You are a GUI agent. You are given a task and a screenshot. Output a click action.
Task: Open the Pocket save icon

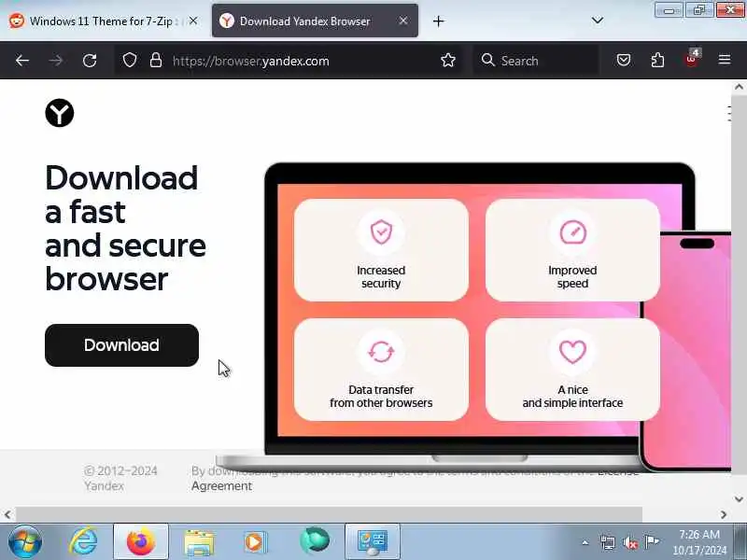click(624, 60)
